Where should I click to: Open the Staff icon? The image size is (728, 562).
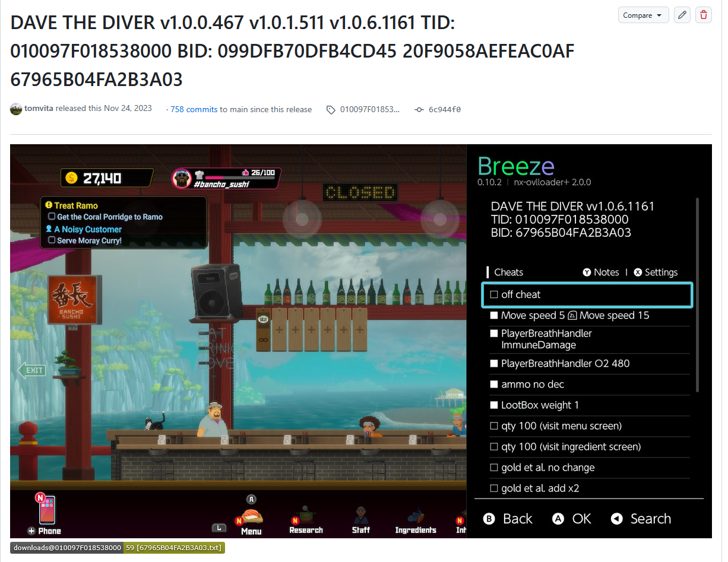[360, 515]
